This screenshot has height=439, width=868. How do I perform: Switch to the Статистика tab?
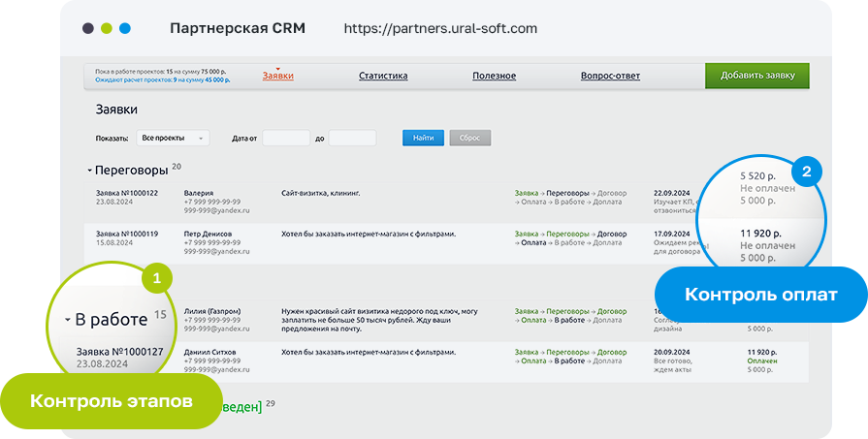coord(383,76)
